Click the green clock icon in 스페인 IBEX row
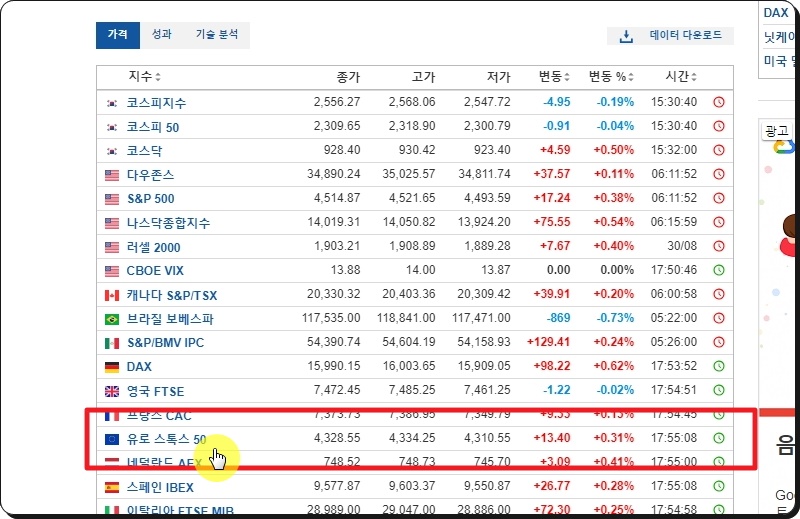The width and height of the screenshot is (800, 519). coord(719,486)
